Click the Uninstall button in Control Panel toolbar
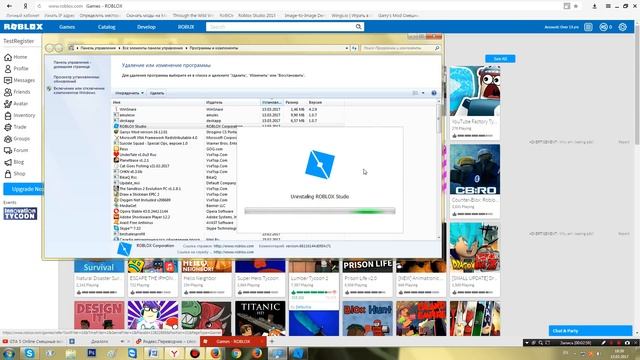Image resolution: width=640 pixels, height=360 pixels. coord(157,93)
